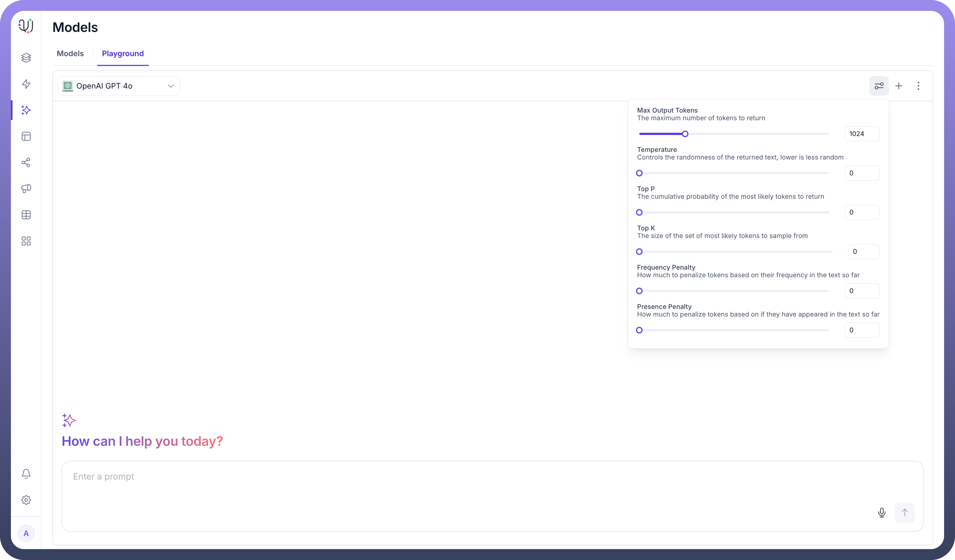Open the user avatar A profile
Image resolution: width=955 pixels, height=560 pixels.
(x=26, y=533)
